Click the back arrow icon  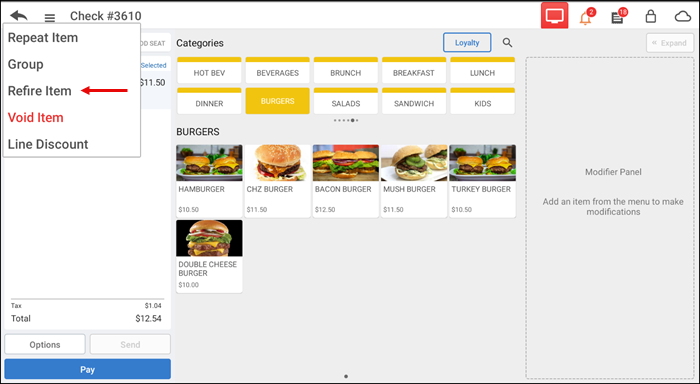pyautogui.click(x=19, y=16)
